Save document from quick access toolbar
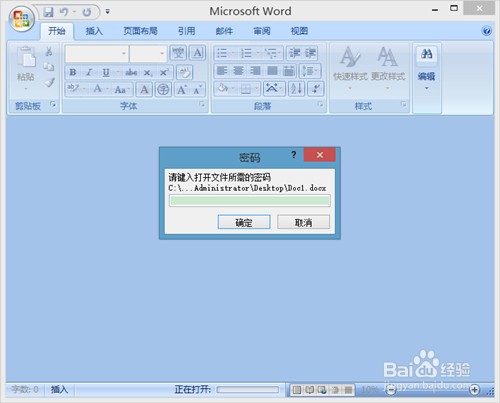This screenshot has height=403, width=500. click(49, 12)
